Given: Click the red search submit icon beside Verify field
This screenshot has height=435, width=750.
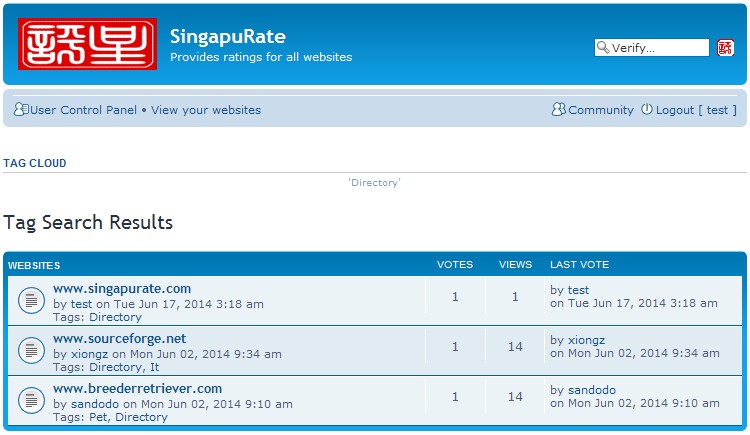Looking at the screenshot, I should pos(725,48).
